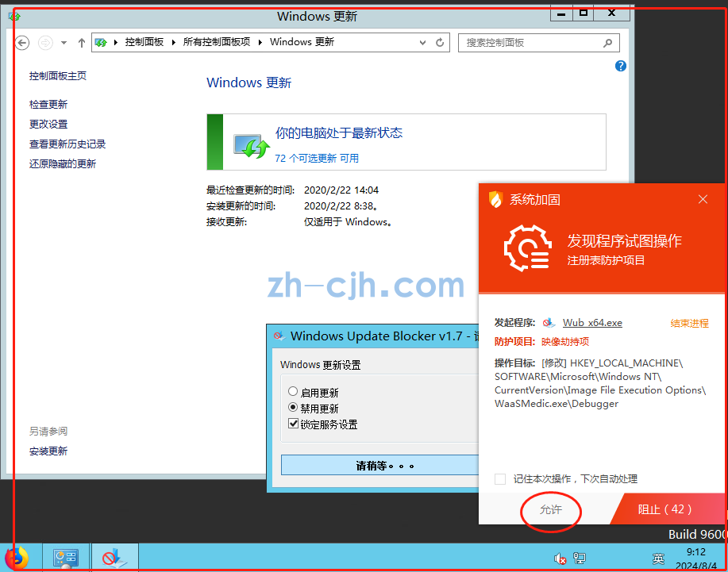Click the search control panel field
Viewport: 728px width, 572px height.
(538, 43)
